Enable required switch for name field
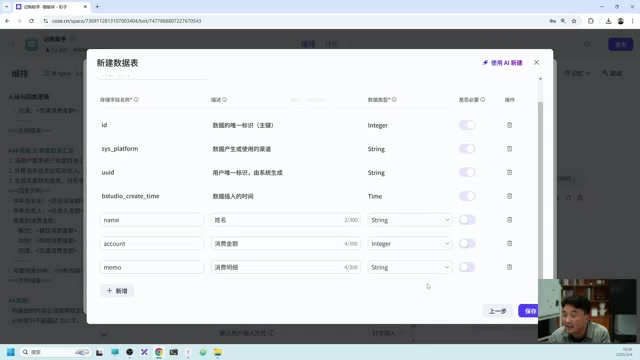The height and width of the screenshot is (360, 640). (x=467, y=220)
